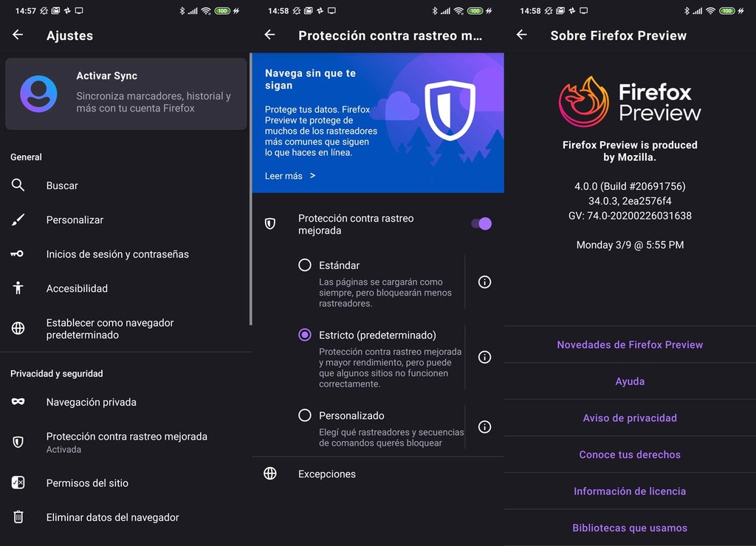Click the 34.0.3, 2ea2576f4 version line
The image size is (756, 546).
(x=630, y=201)
